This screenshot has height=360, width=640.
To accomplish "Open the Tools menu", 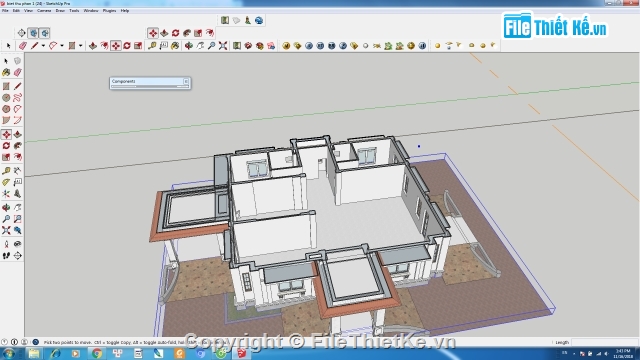I will 74,11.
